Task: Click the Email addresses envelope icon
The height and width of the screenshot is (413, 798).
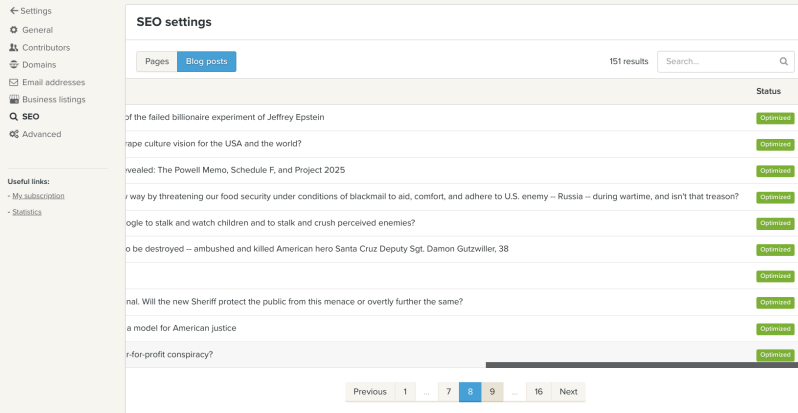Action: [13, 82]
